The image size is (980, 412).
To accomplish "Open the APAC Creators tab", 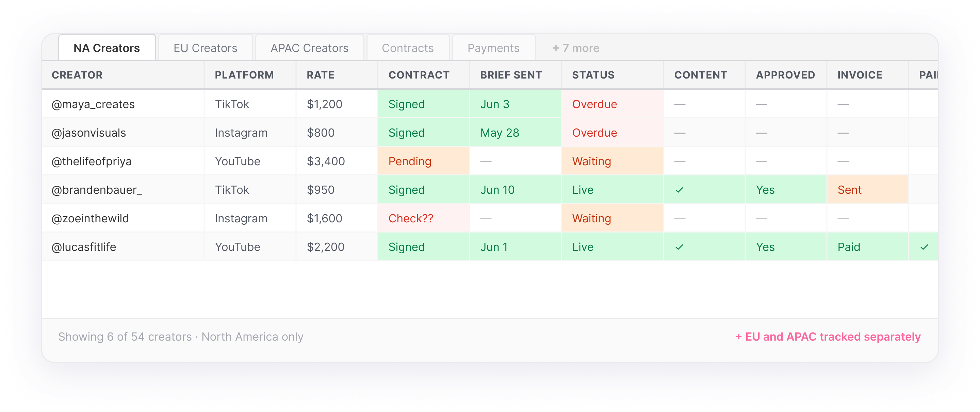I will click(309, 48).
